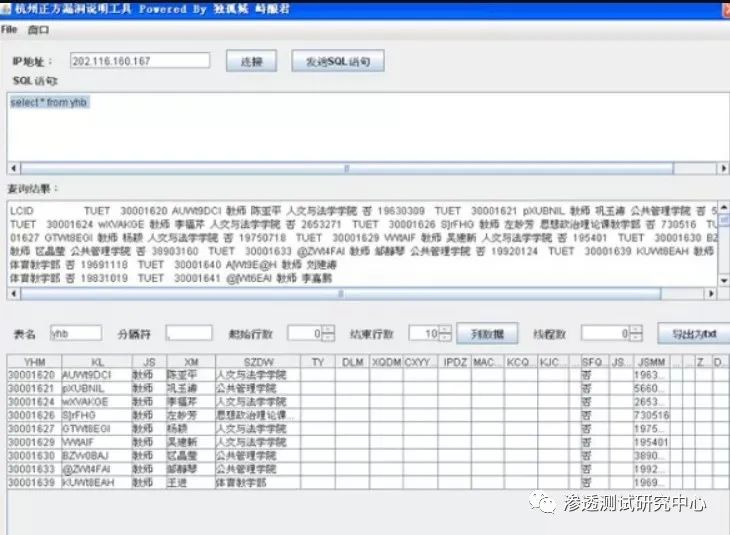The width and height of the screenshot is (730, 535).
Task: Click the 起始行数 start row value field
Action: tap(305, 333)
